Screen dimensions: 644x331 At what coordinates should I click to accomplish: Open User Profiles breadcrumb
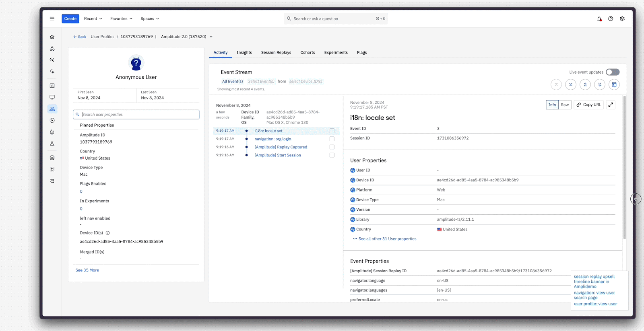103,37
